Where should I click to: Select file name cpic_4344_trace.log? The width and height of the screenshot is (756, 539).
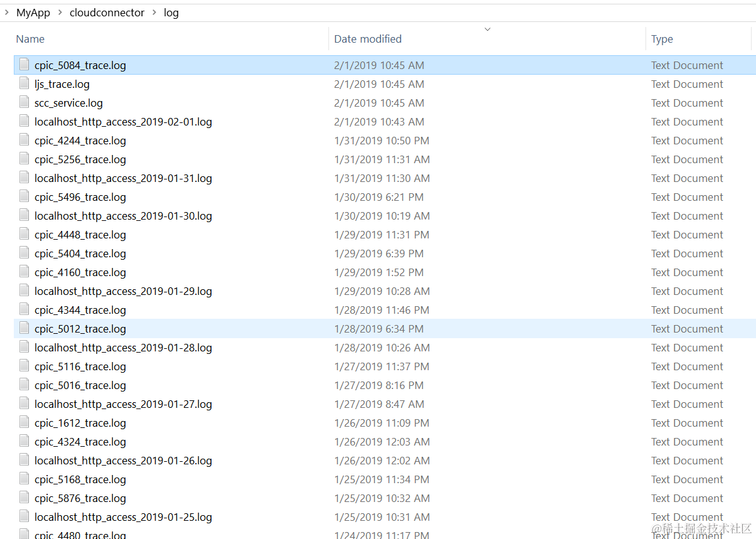(x=80, y=310)
